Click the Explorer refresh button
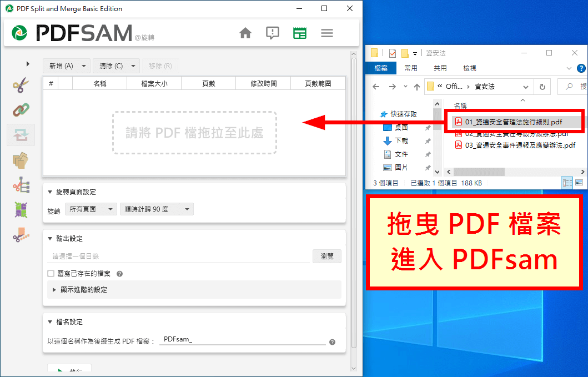The image size is (588, 377). [x=542, y=87]
